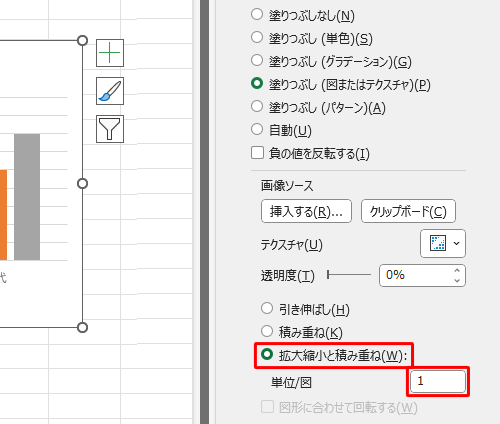This screenshot has height=424, width=500.
Task: Click the chart's top-right resize handle
Action: (82, 41)
